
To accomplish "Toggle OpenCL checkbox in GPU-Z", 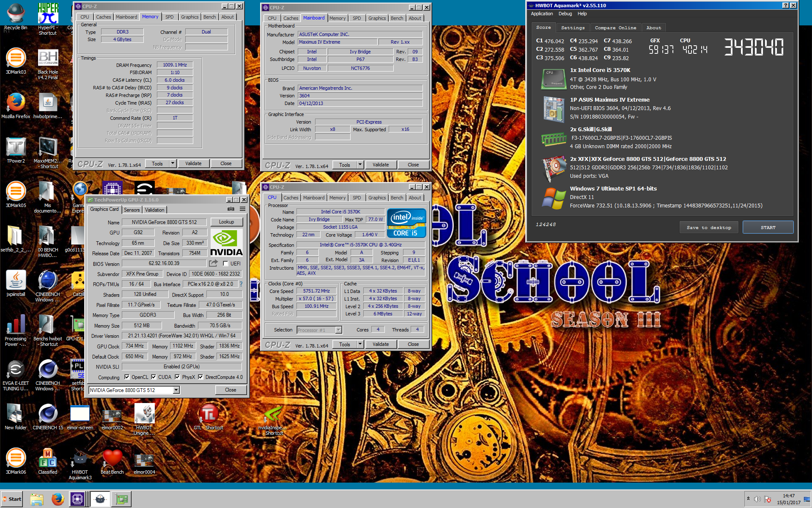I will (127, 377).
